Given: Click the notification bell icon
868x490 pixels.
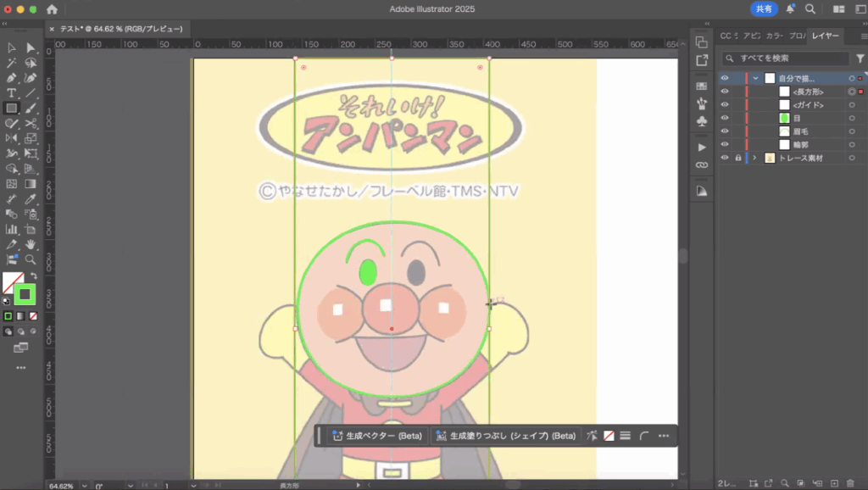Looking at the screenshot, I should click(x=790, y=9).
